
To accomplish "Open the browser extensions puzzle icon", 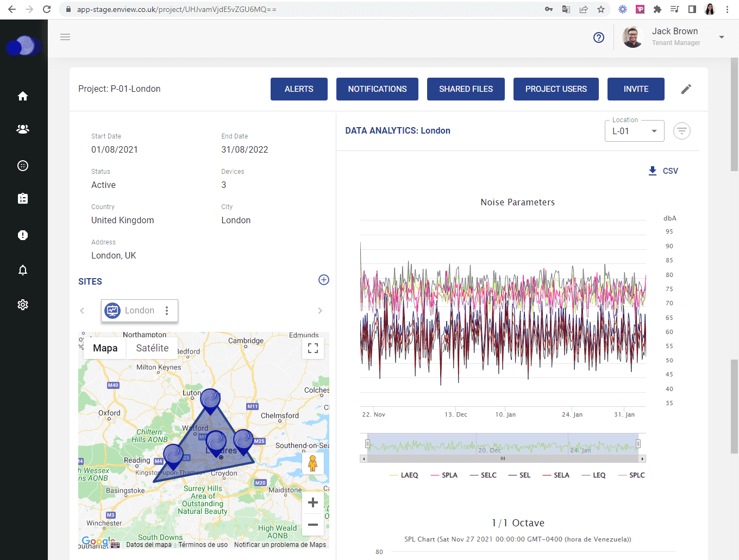I will pyautogui.click(x=657, y=9).
